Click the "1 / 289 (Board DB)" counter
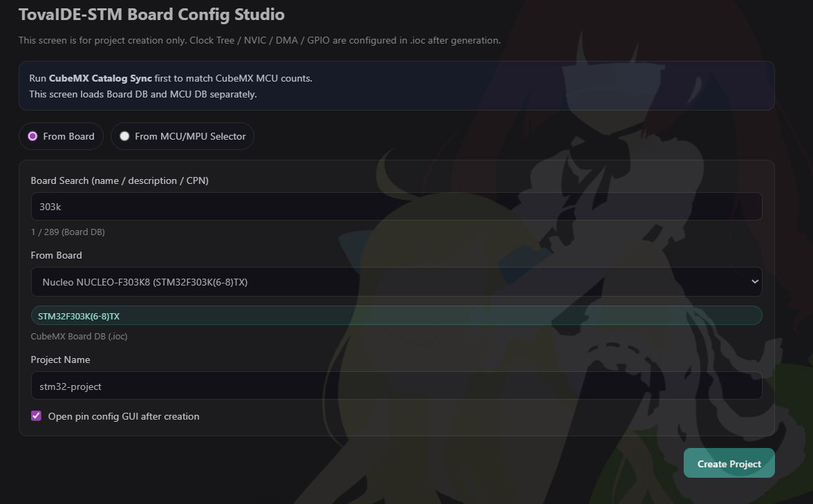This screenshot has width=813, height=504. [67, 232]
